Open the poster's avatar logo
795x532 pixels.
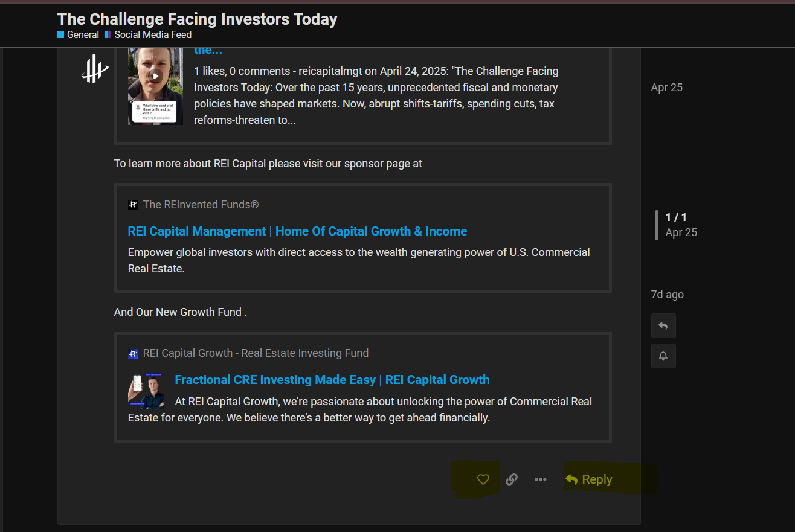pos(95,68)
